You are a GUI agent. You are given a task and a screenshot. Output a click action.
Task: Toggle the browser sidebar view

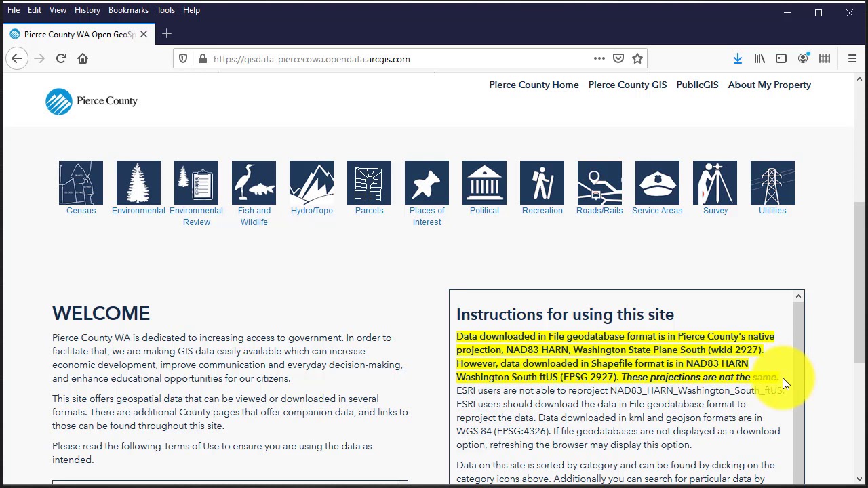(781, 59)
